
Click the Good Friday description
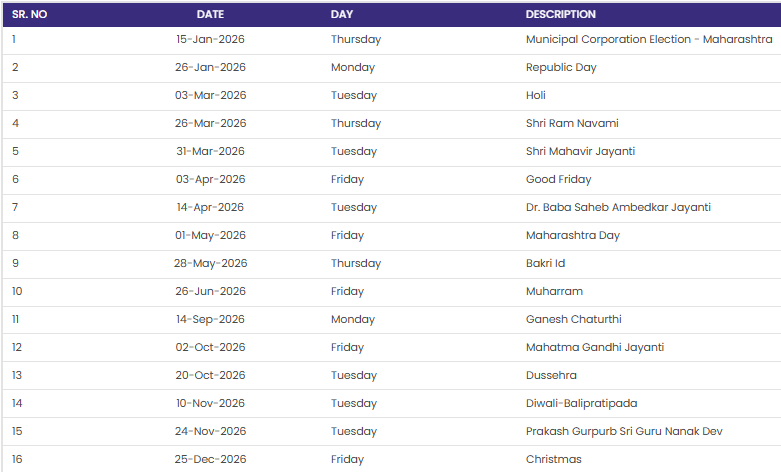(558, 179)
